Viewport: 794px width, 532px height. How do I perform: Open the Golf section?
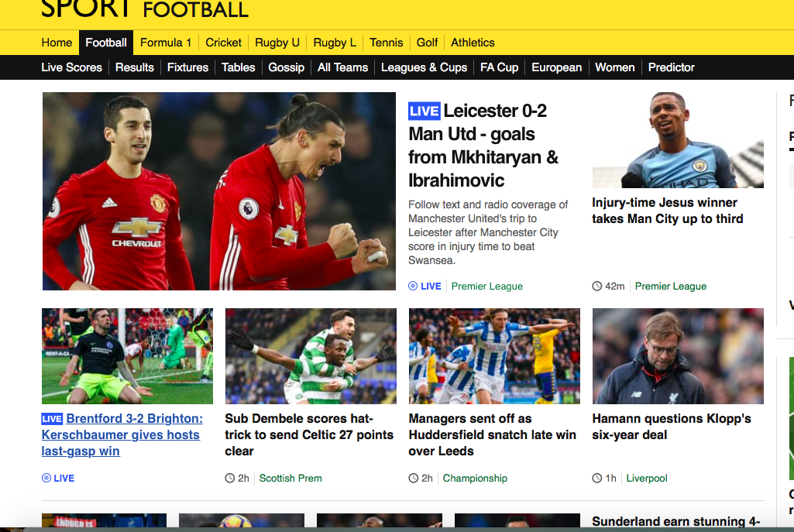(427, 43)
